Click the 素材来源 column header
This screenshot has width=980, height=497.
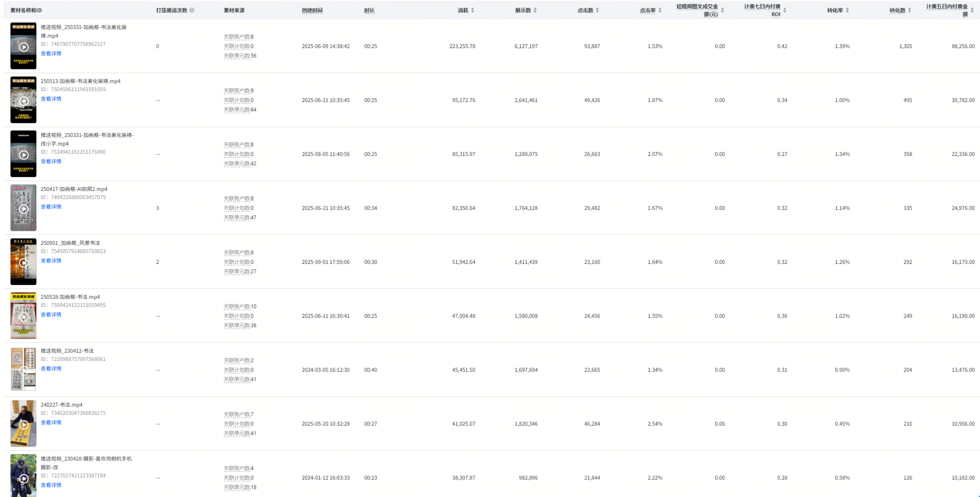coord(234,10)
